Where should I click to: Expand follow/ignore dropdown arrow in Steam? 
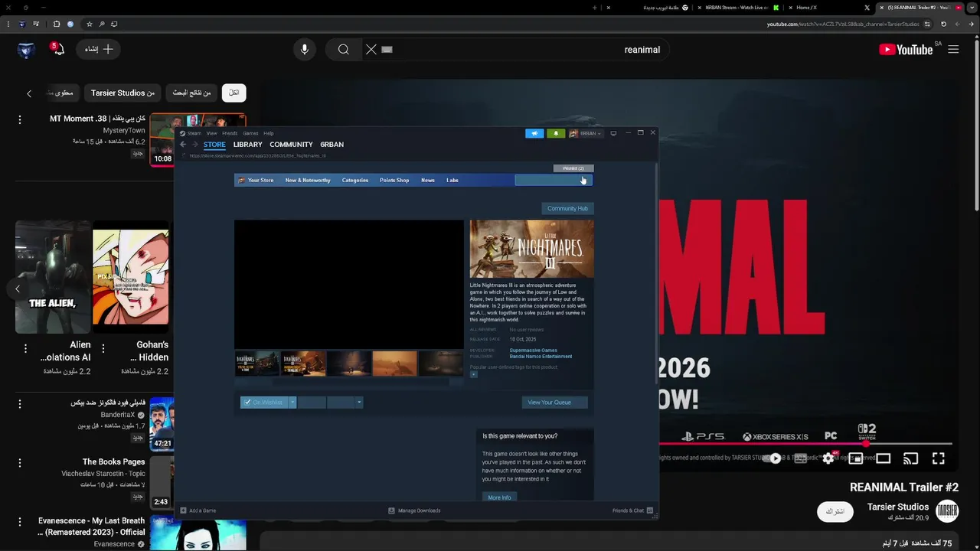pos(359,403)
